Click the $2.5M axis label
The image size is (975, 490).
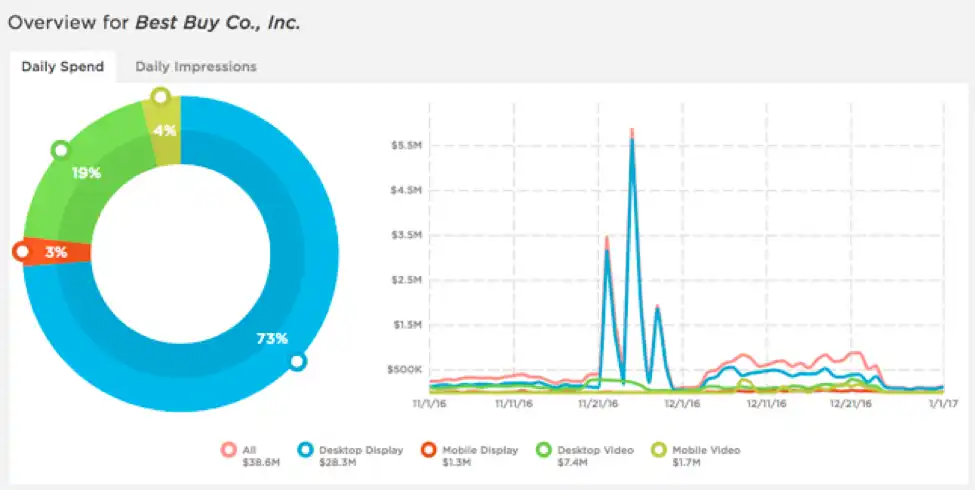[x=405, y=280]
